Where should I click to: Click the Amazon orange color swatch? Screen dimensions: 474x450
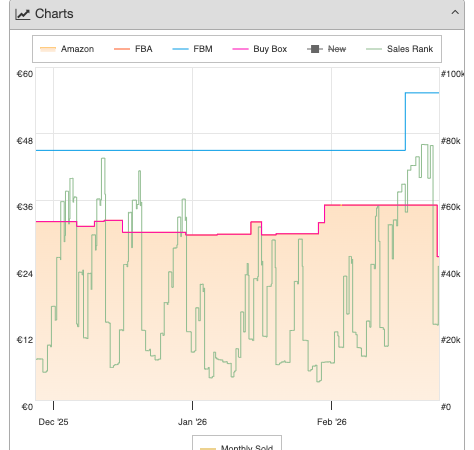coord(48,49)
